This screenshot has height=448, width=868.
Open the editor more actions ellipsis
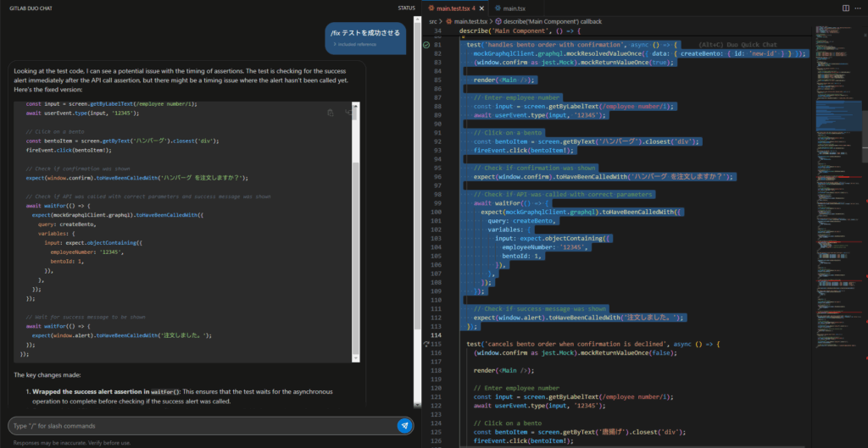coord(858,8)
